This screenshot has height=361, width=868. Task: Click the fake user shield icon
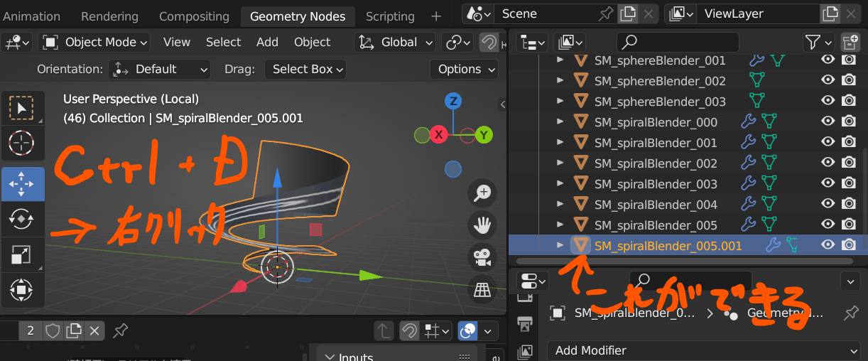53,330
